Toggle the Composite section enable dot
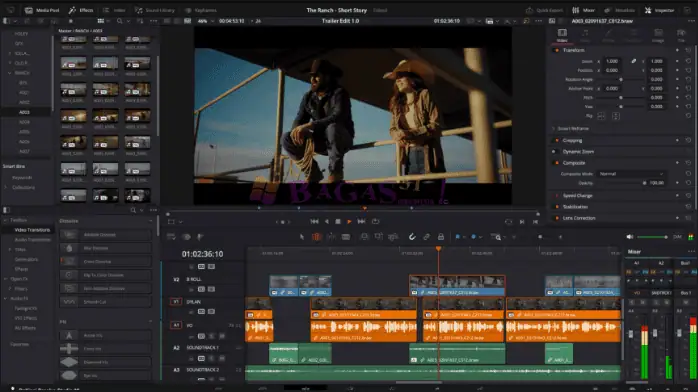698x392 pixels. pyautogui.click(x=556, y=163)
